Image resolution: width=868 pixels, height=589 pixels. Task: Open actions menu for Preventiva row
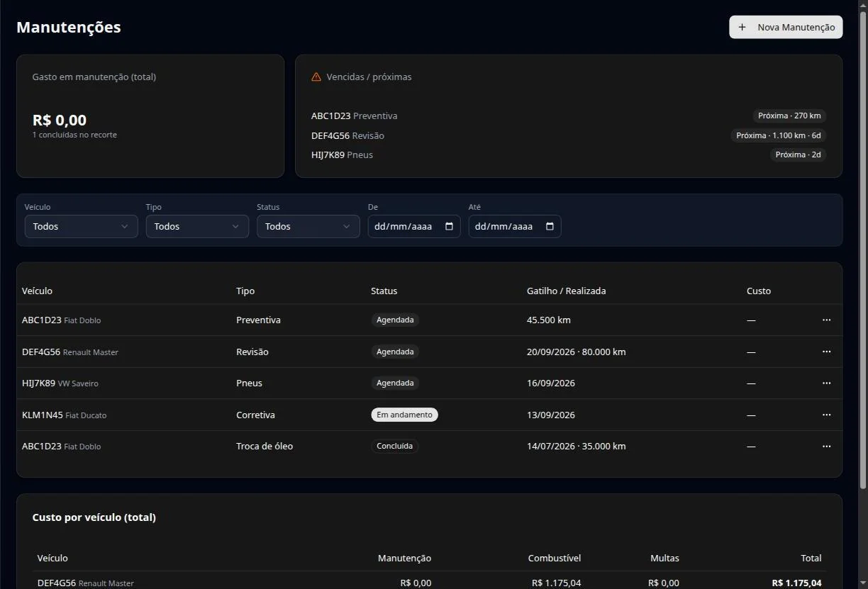(x=826, y=320)
